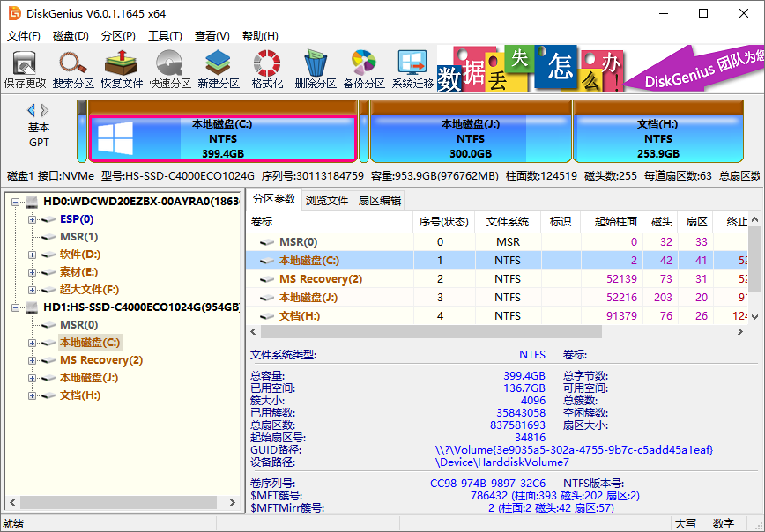Click the MSR(0) row icon in partition table
Image resolution: width=765 pixels, height=532 pixels.
pos(266,242)
